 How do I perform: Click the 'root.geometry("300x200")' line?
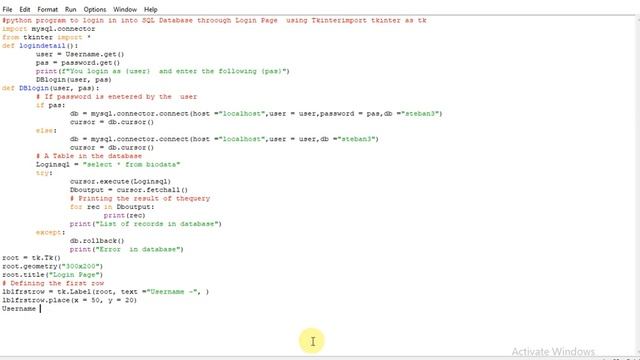click(53, 267)
